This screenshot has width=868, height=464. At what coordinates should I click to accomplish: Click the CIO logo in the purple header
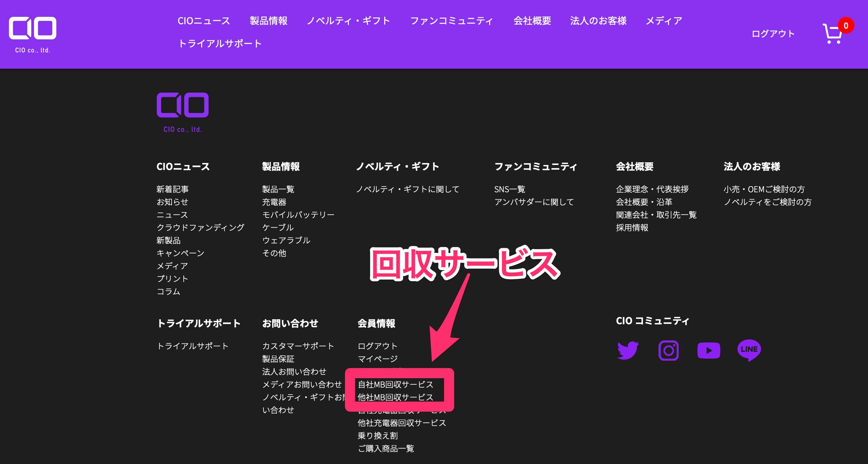[x=32, y=29]
